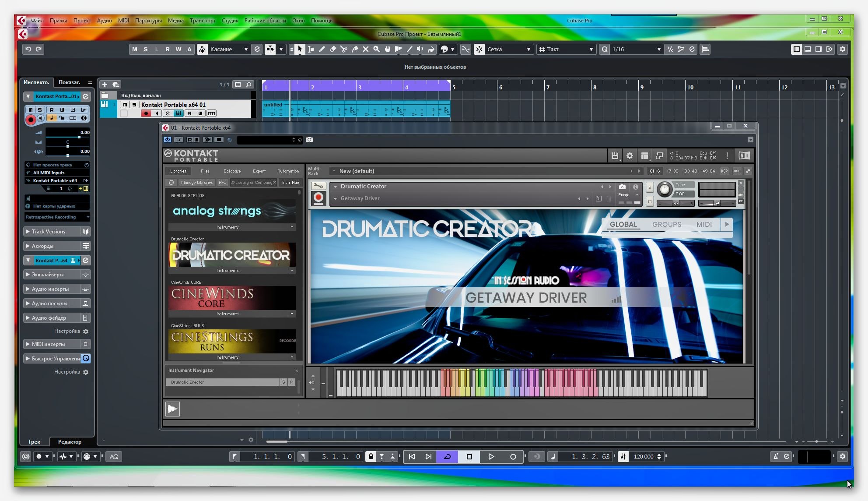
Task: Switch to the Показат. inspector tab
Action: point(69,82)
